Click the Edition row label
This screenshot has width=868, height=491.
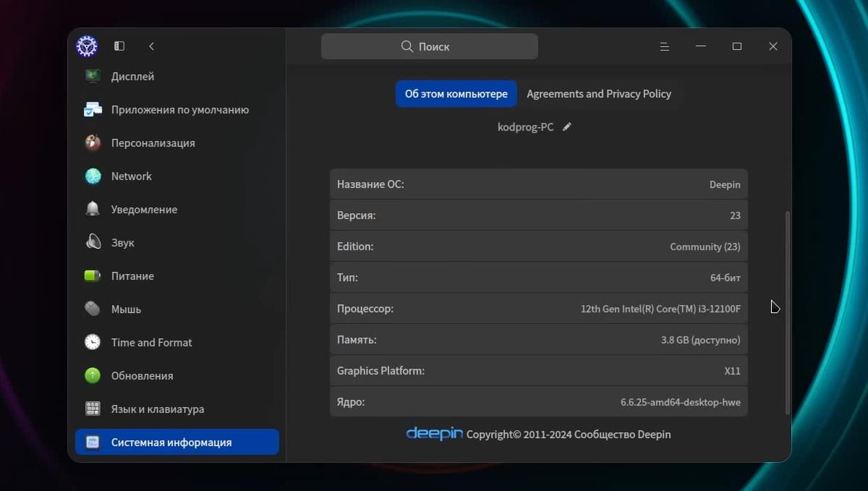click(x=355, y=246)
